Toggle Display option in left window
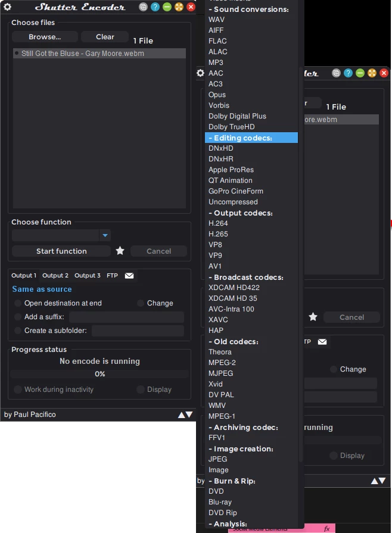Screen dimensions: 392x533 (141, 389)
